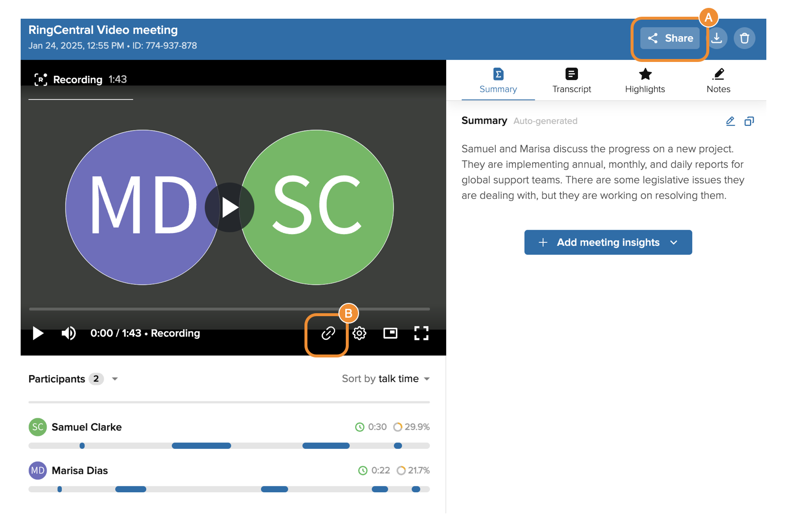Click the Share button
Screen dimensions: 787x532
(x=669, y=38)
